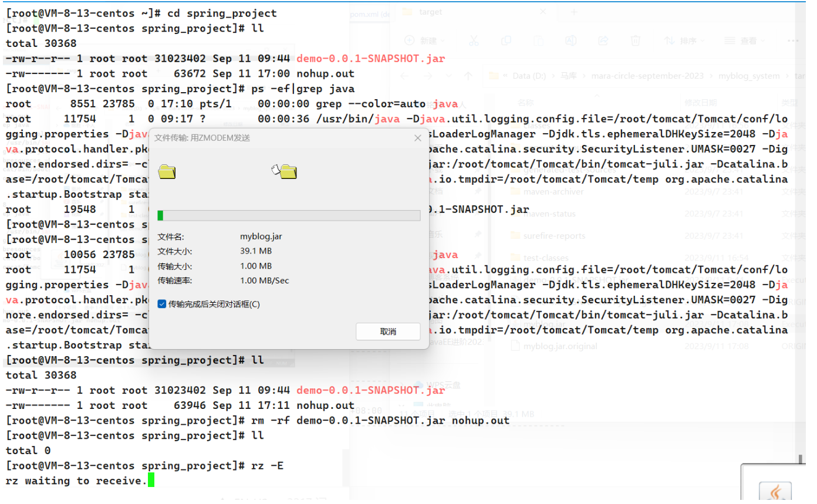Sort by the 修改日期 column header

[x=701, y=103]
